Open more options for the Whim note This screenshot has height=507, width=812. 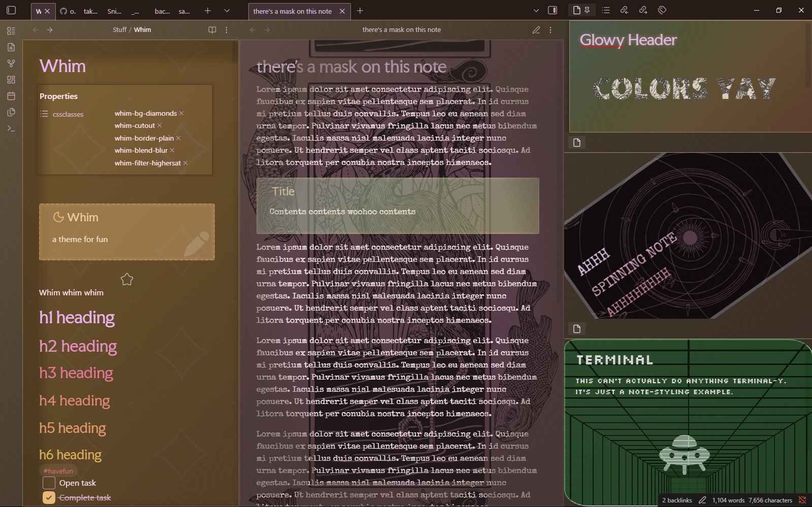click(x=226, y=30)
